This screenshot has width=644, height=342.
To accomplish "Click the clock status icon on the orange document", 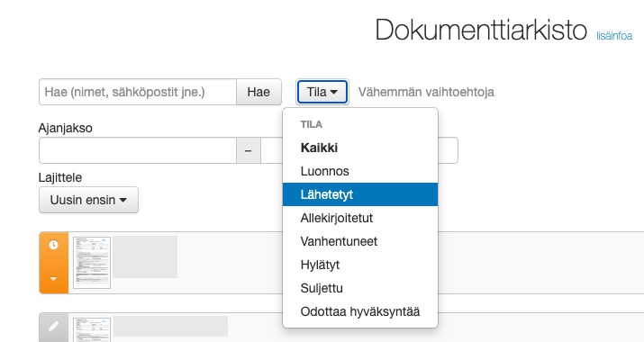I will coord(53,245).
